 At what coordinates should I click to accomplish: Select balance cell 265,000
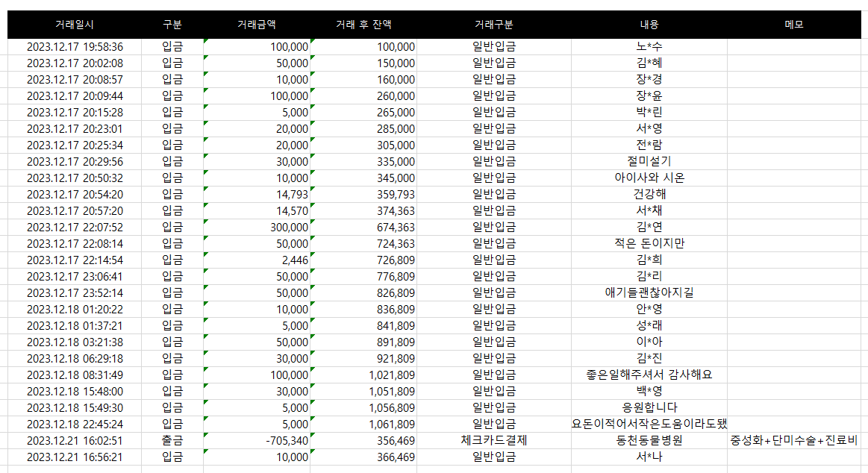[x=363, y=113]
